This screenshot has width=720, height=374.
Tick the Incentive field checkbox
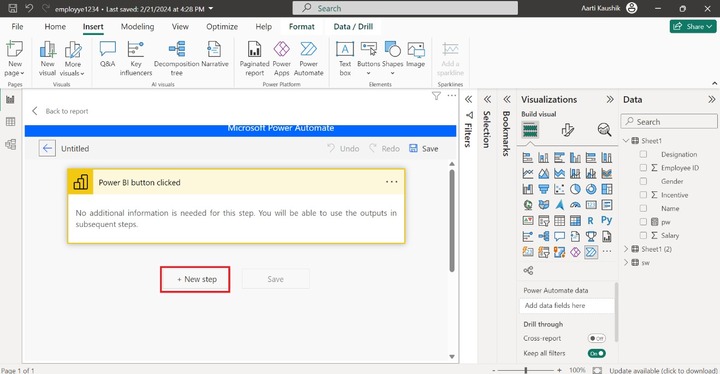[643, 195]
